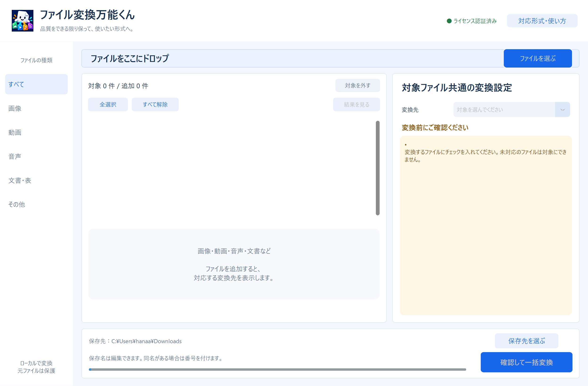Open 対応形式・使い方 help button
The width and height of the screenshot is (588, 386).
click(x=542, y=21)
